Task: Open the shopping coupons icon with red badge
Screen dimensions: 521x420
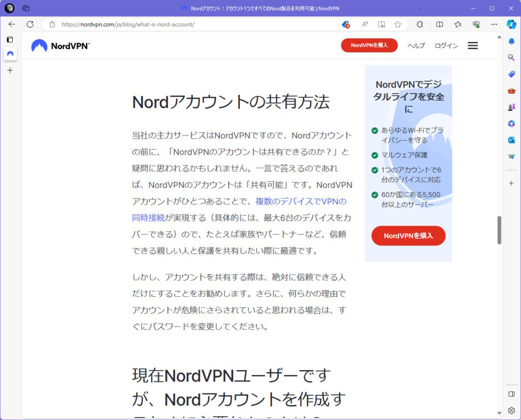Action: pyautogui.click(x=346, y=24)
